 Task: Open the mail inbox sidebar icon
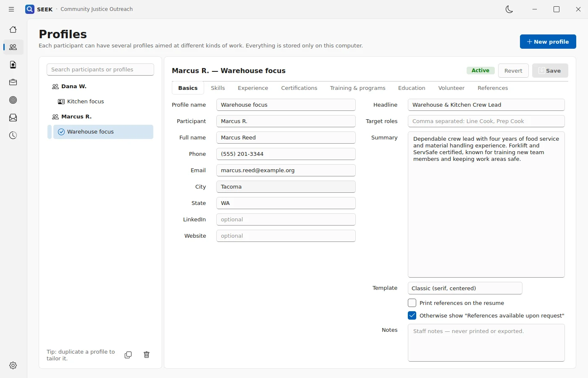tap(13, 118)
